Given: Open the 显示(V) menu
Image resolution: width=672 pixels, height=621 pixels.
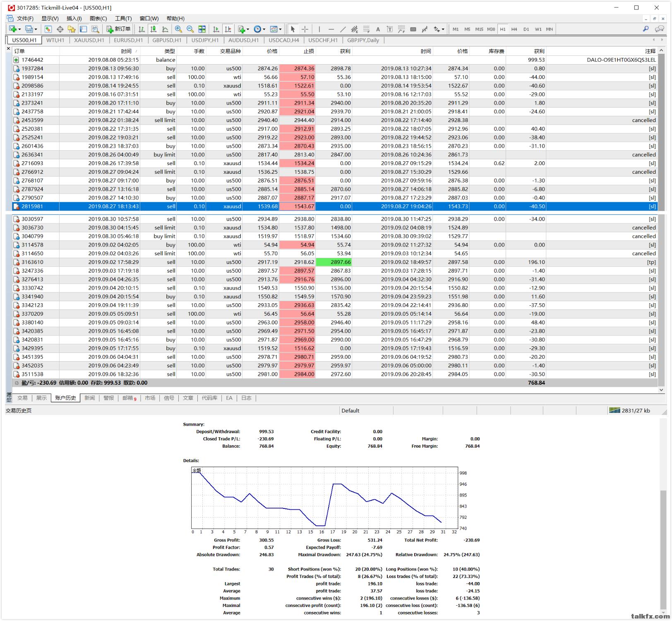Looking at the screenshot, I should pos(50,18).
